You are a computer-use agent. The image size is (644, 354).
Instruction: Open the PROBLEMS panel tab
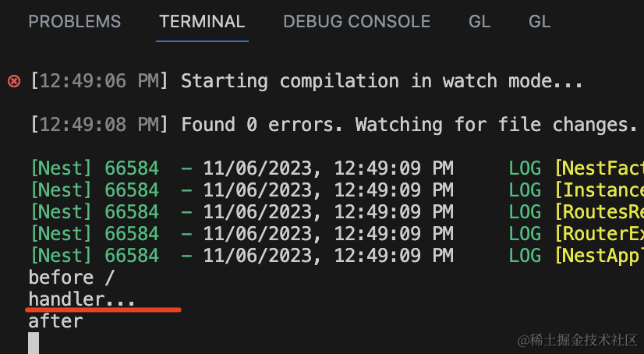pyautogui.click(x=75, y=22)
